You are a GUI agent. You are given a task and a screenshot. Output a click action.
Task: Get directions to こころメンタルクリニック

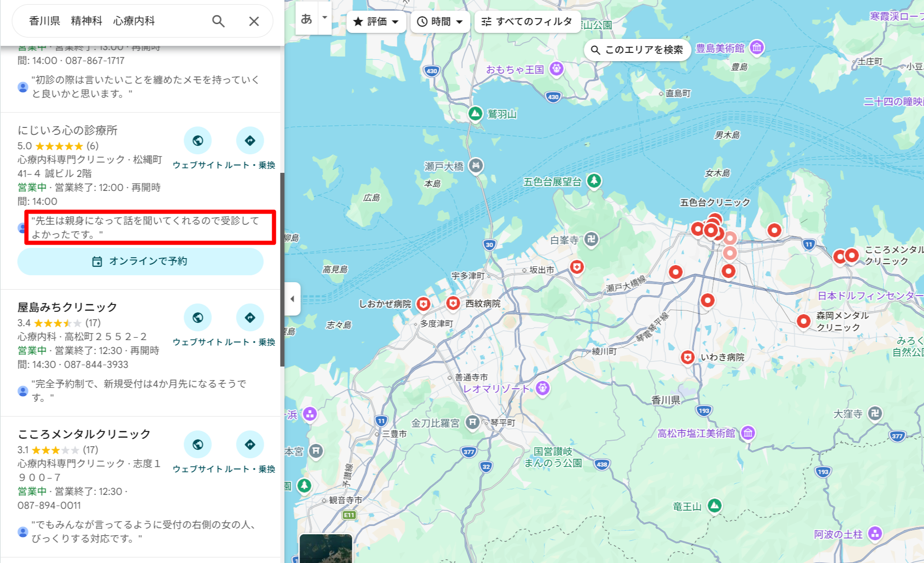pyautogui.click(x=250, y=444)
